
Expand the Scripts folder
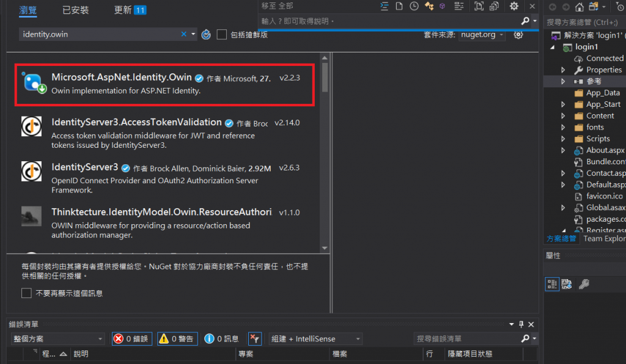(x=563, y=139)
